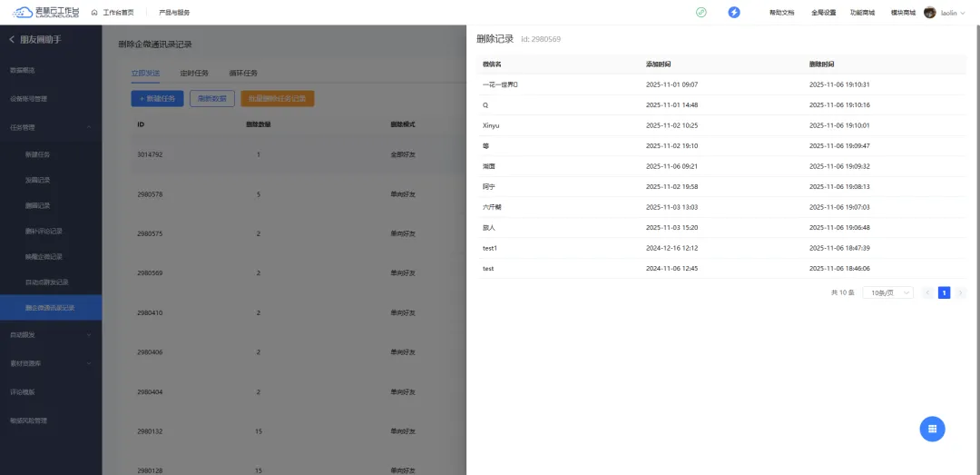This screenshot has width=980, height=475.
Task: Click the Xinyu row name
Action: [491, 125]
